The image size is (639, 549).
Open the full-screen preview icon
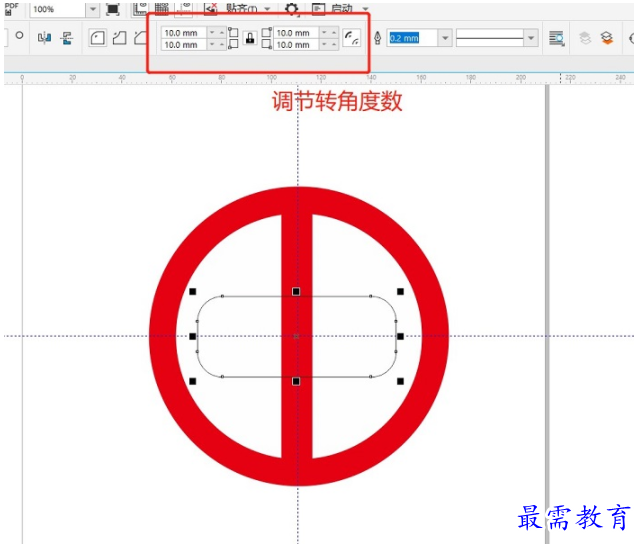(112, 9)
